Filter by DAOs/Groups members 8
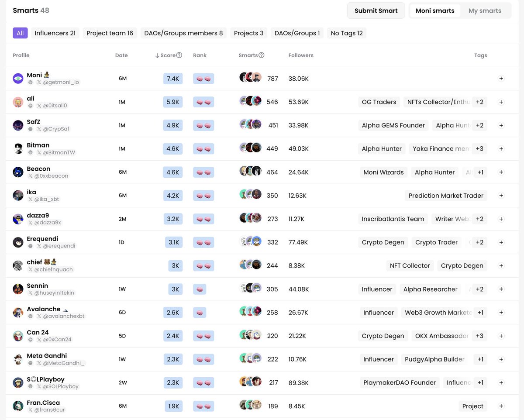The height and width of the screenshot is (420, 524). pyautogui.click(x=183, y=33)
